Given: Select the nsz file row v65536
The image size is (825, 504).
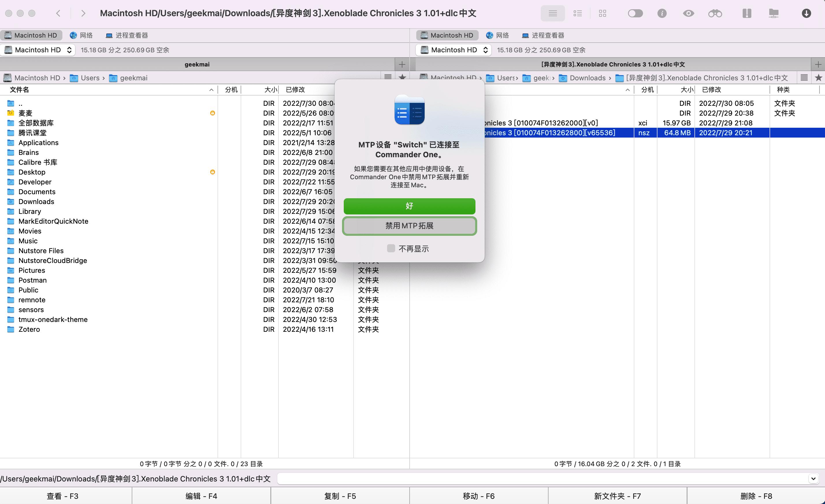Looking at the screenshot, I should (x=569, y=133).
